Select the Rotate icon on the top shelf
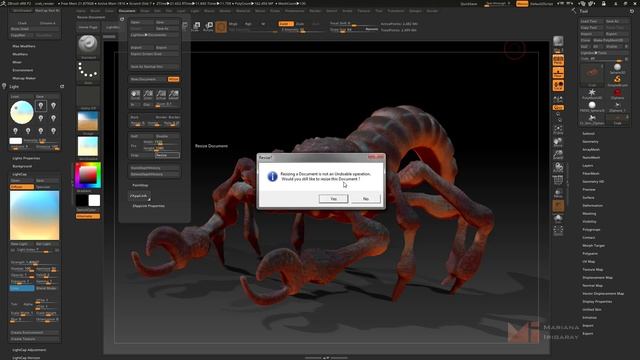 [208, 27]
